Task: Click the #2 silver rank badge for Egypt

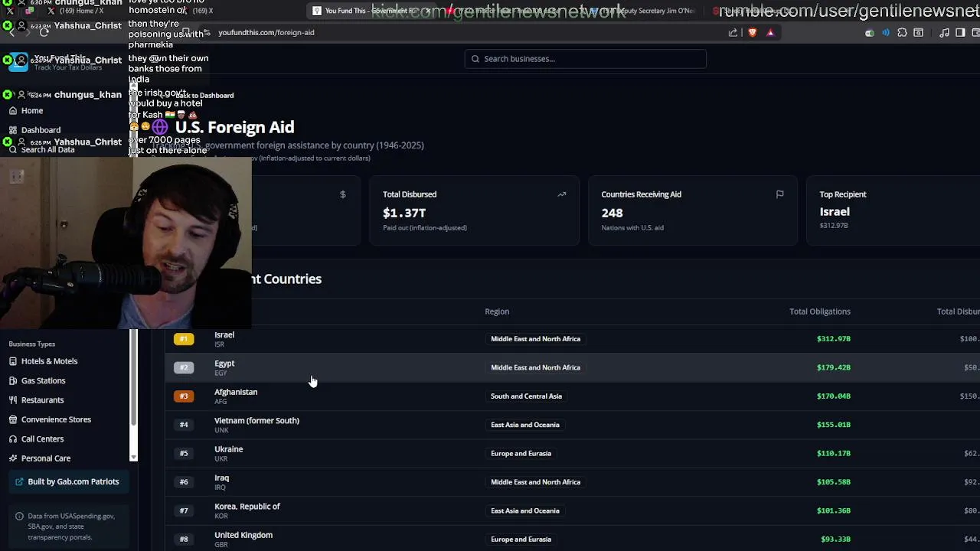Action: [184, 367]
